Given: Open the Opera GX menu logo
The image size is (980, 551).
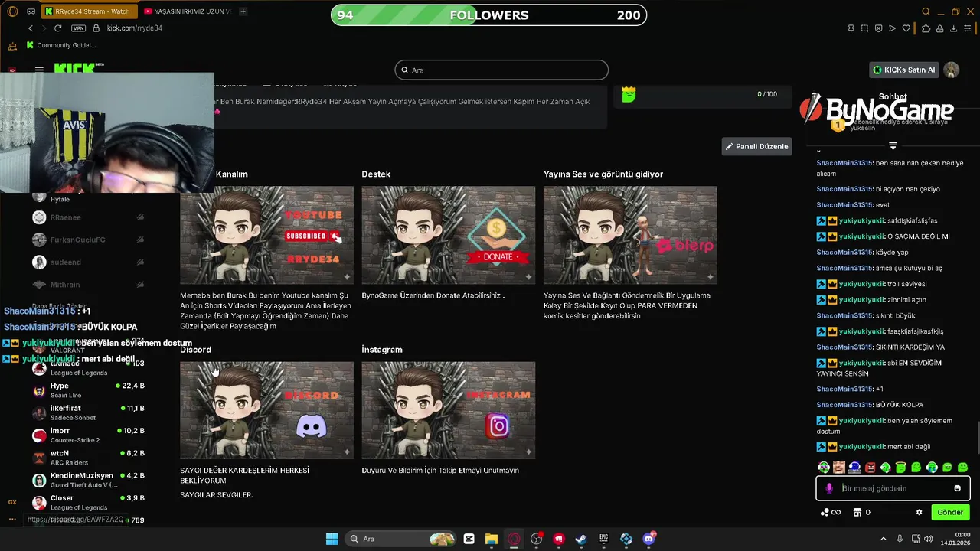Looking at the screenshot, I should (x=11, y=11).
